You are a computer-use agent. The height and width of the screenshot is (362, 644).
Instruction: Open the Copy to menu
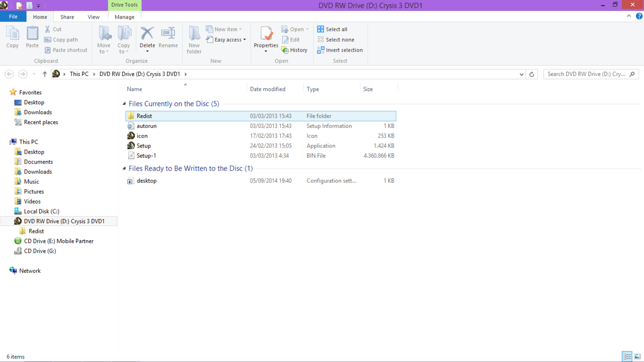(x=124, y=40)
